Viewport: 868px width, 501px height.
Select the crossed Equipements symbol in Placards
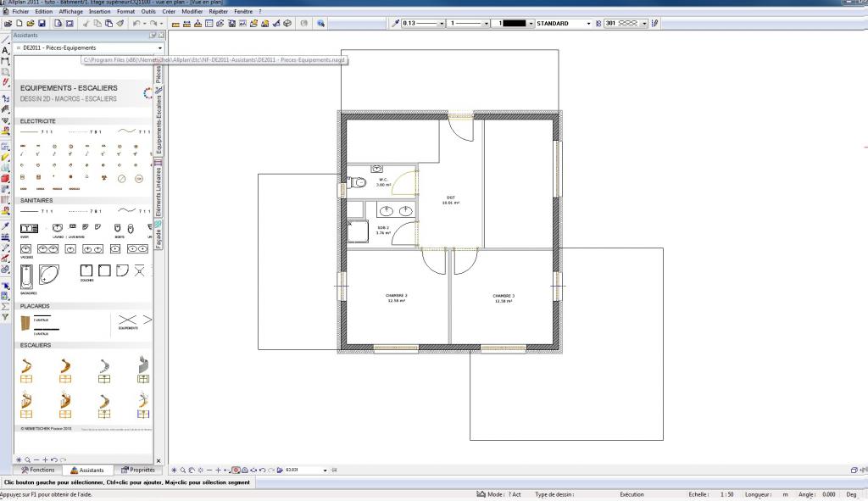127,320
